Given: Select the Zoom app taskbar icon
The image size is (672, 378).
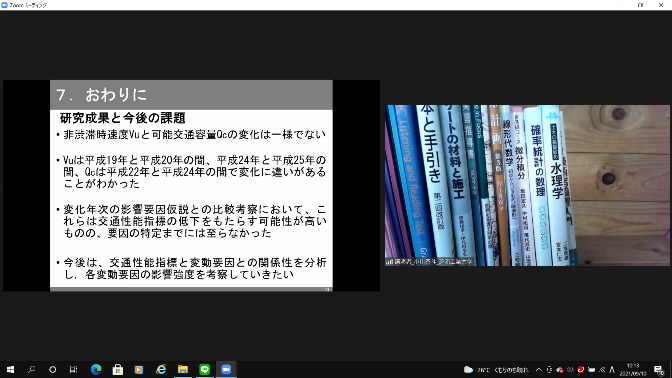Looking at the screenshot, I should click(226, 369).
